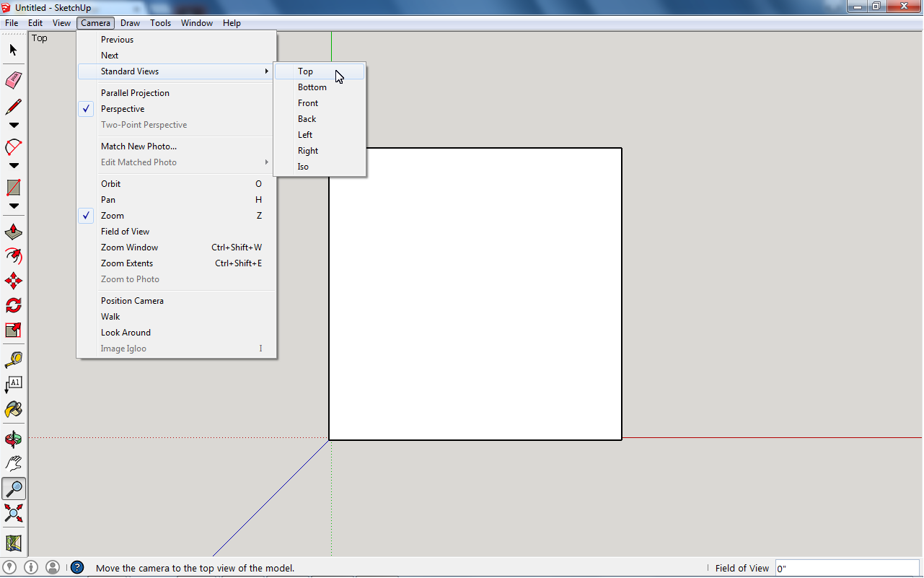Expand the Rectangle tool flyout arrow
The width and height of the screenshot is (924, 578).
point(12,207)
